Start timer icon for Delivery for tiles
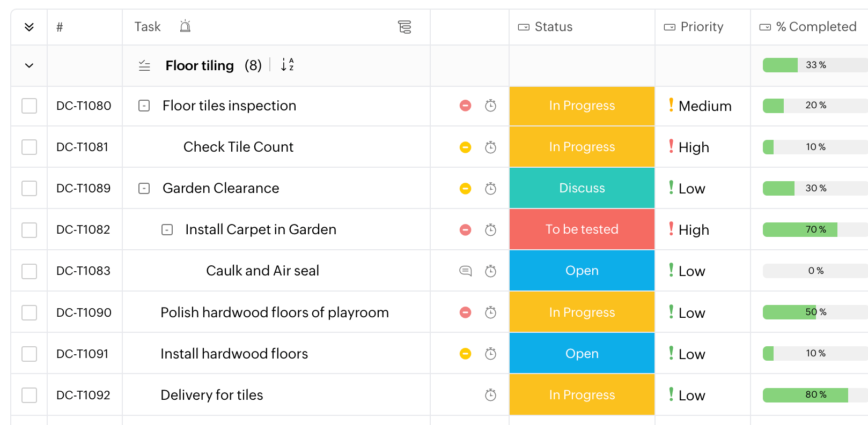This screenshot has height=425, width=868. (490, 395)
